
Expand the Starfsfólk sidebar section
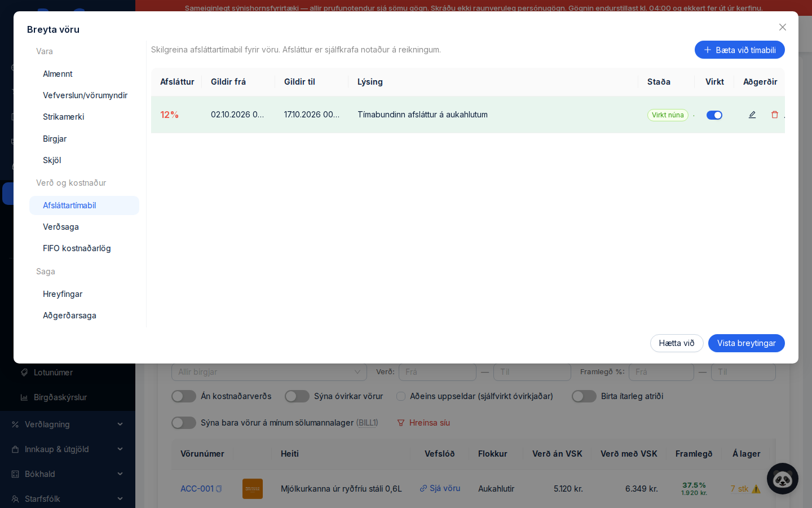(120, 499)
